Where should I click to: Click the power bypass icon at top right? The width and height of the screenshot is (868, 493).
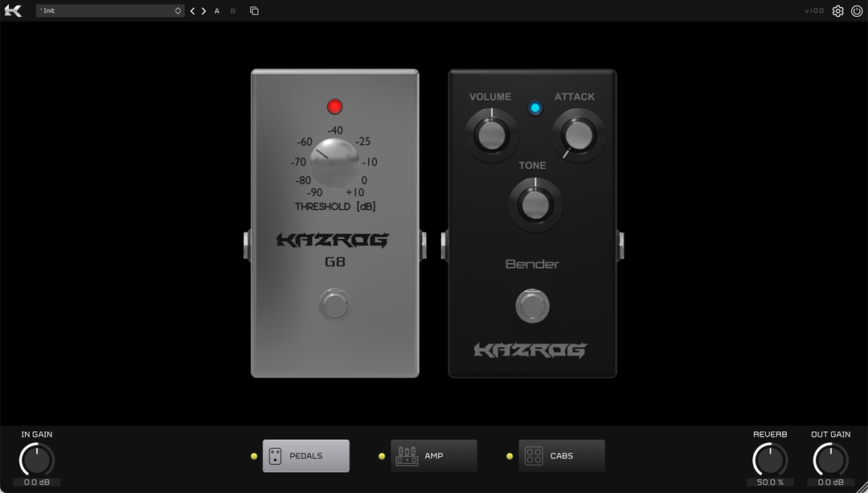point(857,11)
